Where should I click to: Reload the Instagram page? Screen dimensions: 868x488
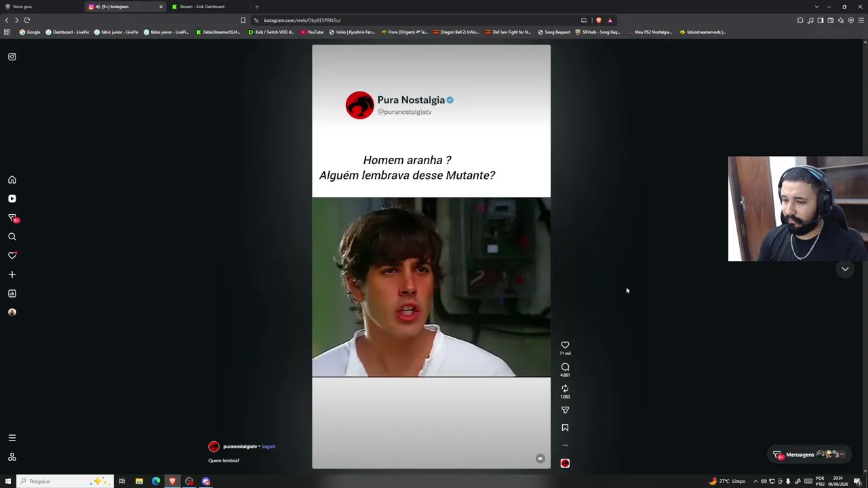[27, 20]
